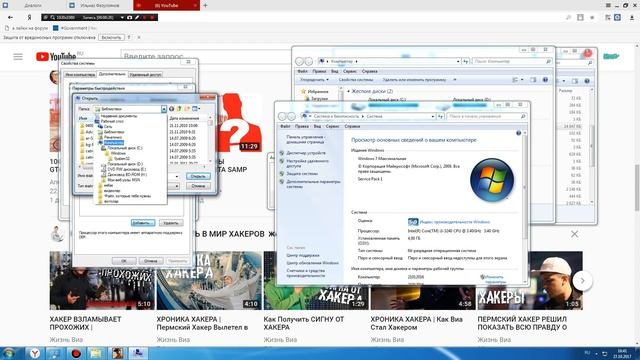Open address bar dropdown in Computer window
The width and height of the screenshot is (640, 360).
(458, 61)
